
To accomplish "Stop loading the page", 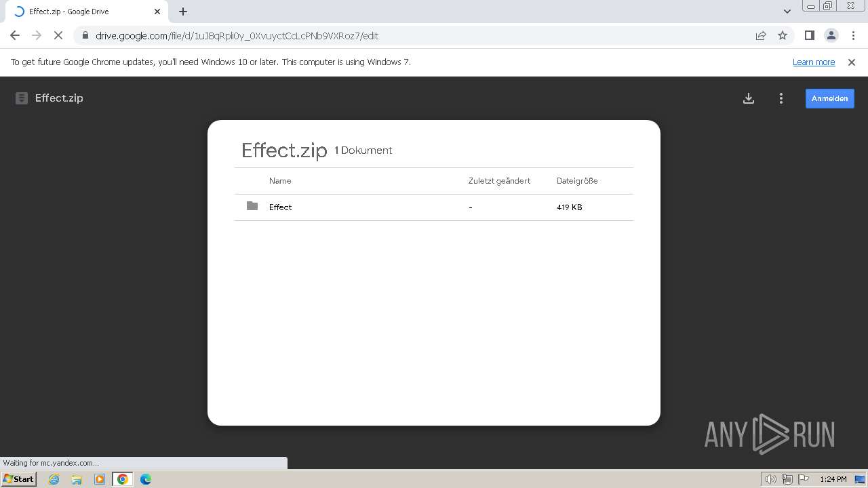I will [x=58, y=36].
